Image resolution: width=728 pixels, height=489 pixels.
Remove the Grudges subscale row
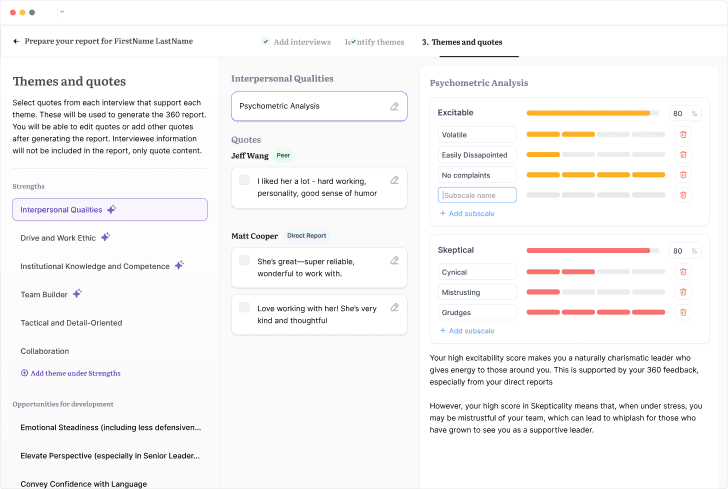tap(683, 312)
